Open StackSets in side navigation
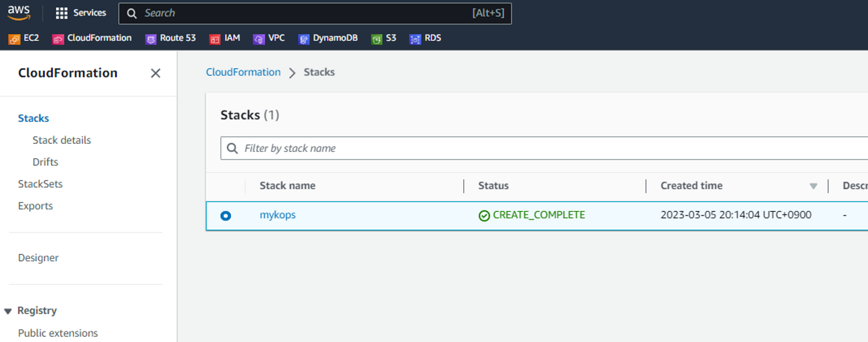The width and height of the screenshot is (868, 342). [x=40, y=184]
